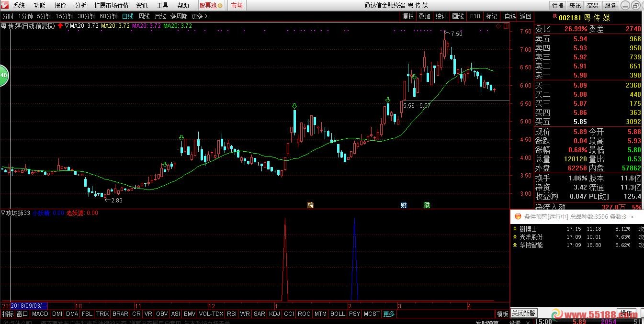Open the 功能 menu
Screen dimensions: 644x324
40,5
